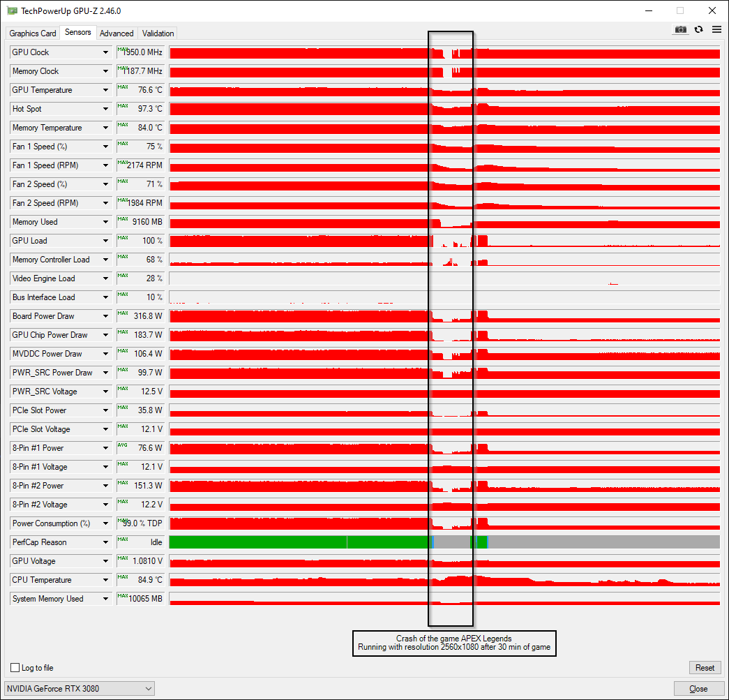The width and height of the screenshot is (729, 700).
Task: Expand the PWR_SRC Power Draw dropdown
Action: 105,373
